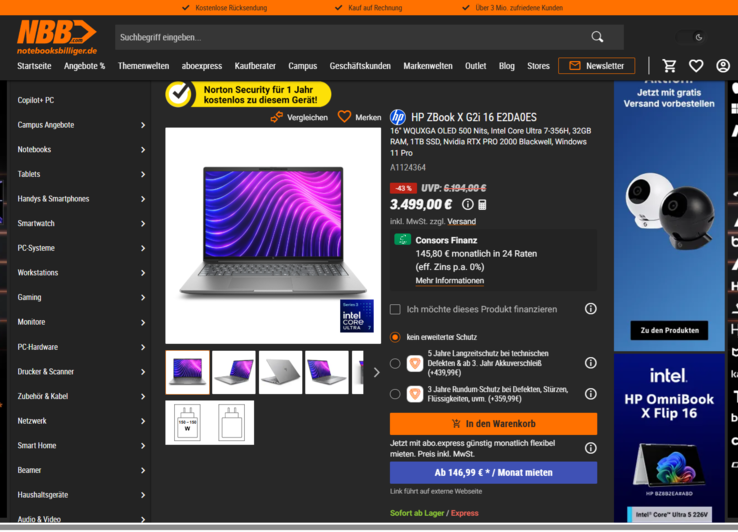Expand Smartwatch category arrow
Screen dimensions: 738x532
tap(143, 224)
